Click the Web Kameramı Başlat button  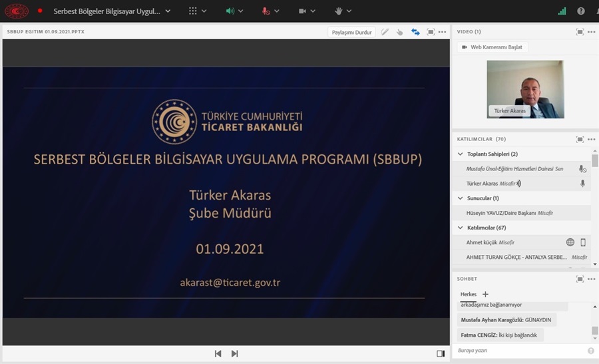pyautogui.click(x=493, y=47)
